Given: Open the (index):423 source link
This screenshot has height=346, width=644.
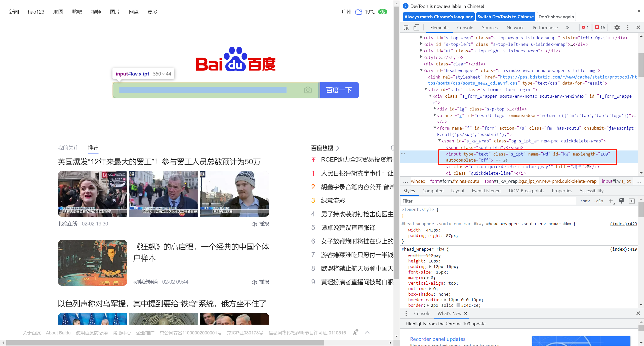Looking at the screenshot, I should (x=623, y=224).
